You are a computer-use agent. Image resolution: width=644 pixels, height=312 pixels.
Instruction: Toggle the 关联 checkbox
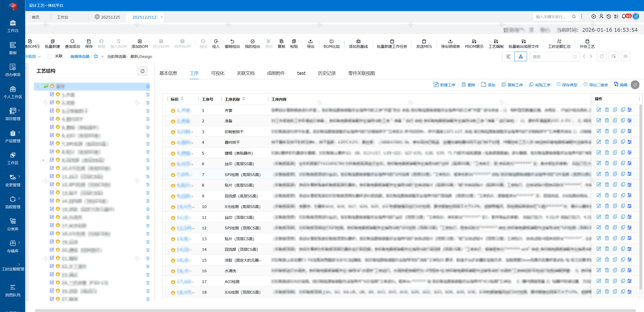[x=50, y=56]
